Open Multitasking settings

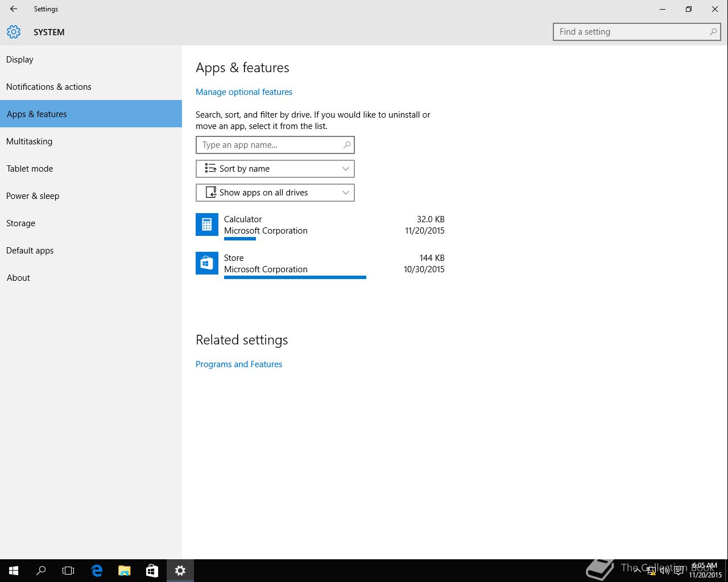[x=91, y=141]
